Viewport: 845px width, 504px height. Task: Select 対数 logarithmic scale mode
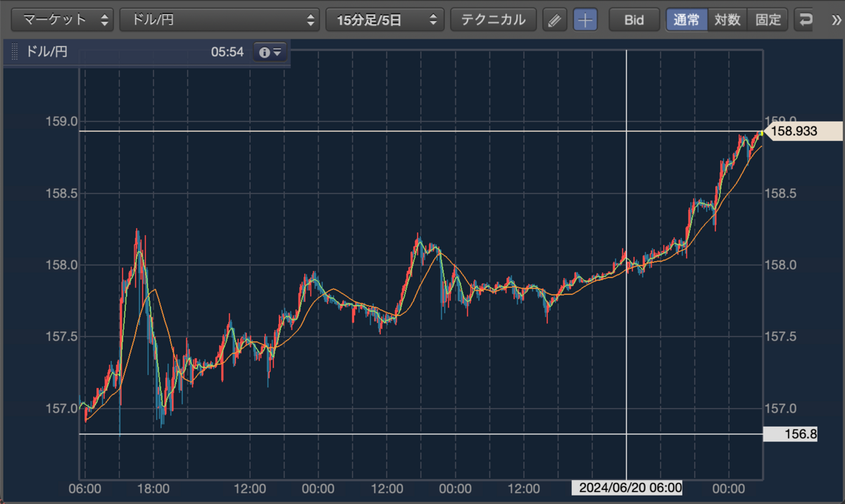tap(727, 20)
